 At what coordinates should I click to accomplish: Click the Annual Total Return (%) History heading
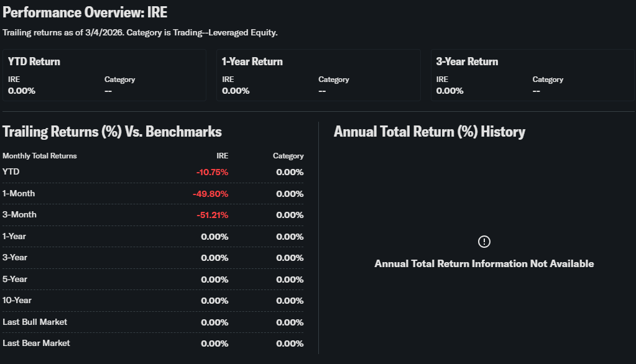(430, 132)
